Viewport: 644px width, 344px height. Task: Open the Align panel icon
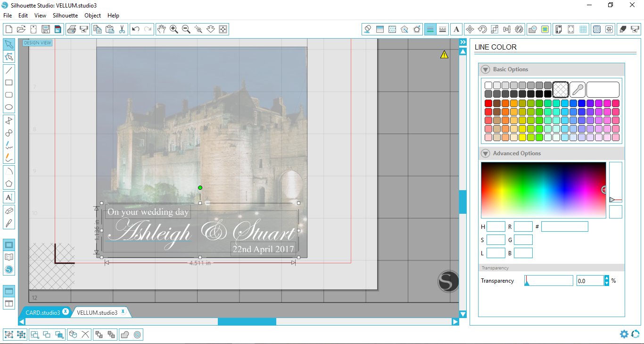click(x=507, y=29)
